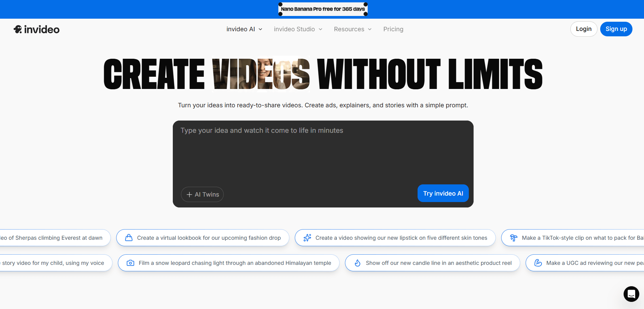Click the camera icon on the snow leopard suggestion
The image size is (644, 309).
pyautogui.click(x=131, y=263)
